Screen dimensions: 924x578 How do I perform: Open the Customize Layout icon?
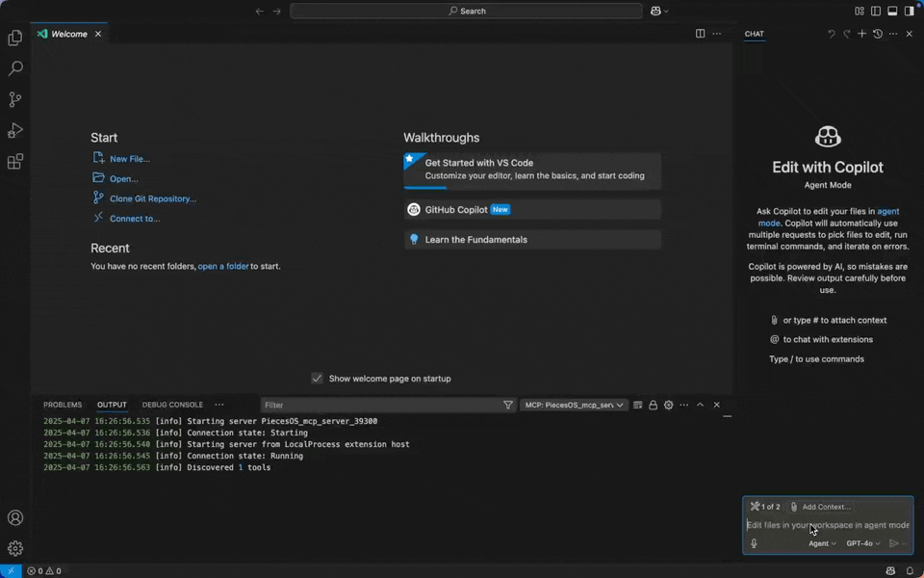(x=860, y=12)
